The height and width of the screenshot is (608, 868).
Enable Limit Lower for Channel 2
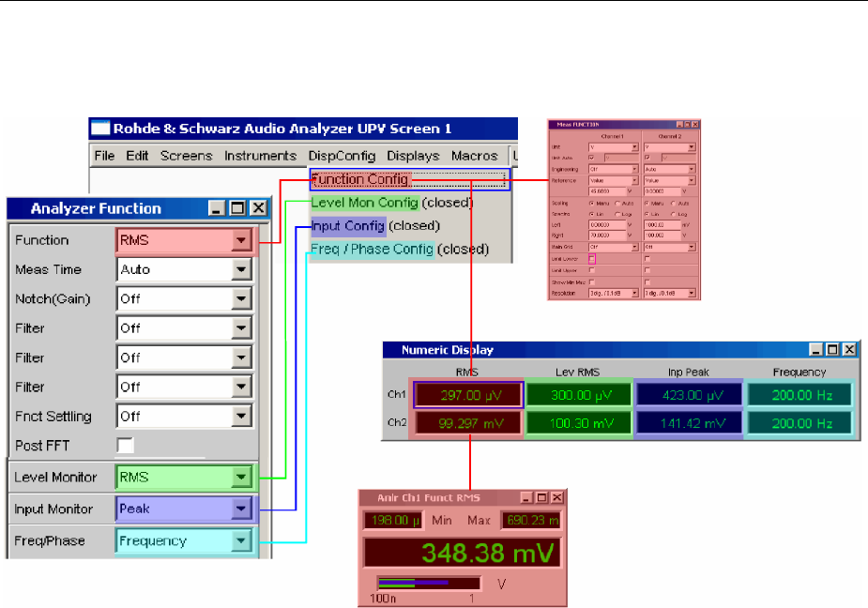point(647,259)
